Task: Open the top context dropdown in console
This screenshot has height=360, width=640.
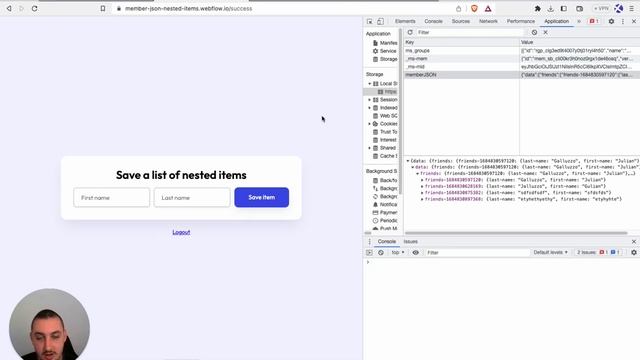Action: click(x=398, y=253)
